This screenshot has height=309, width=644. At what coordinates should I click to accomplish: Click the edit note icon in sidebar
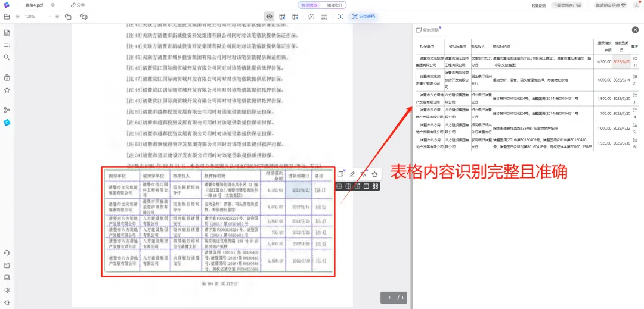click(7, 265)
